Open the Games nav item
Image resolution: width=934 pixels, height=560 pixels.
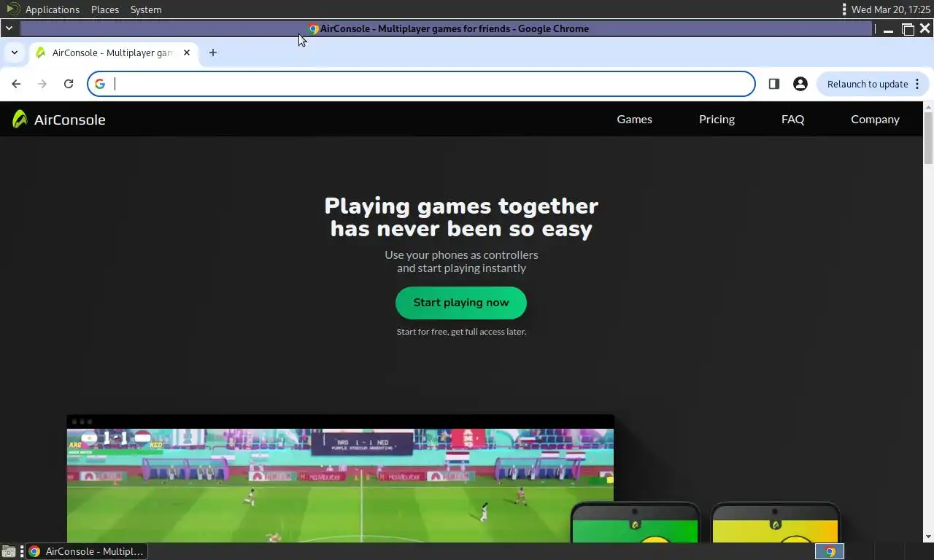pyautogui.click(x=634, y=119)
